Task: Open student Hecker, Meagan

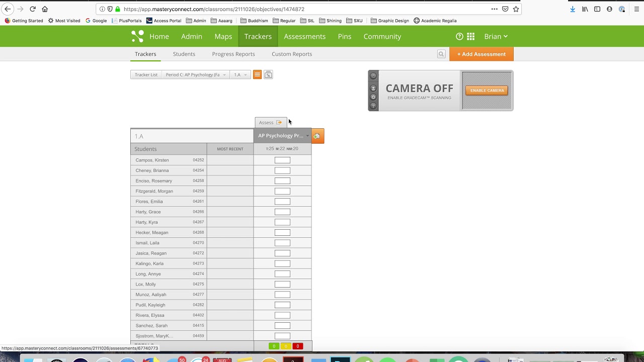Action: click(x=152, y=232)
